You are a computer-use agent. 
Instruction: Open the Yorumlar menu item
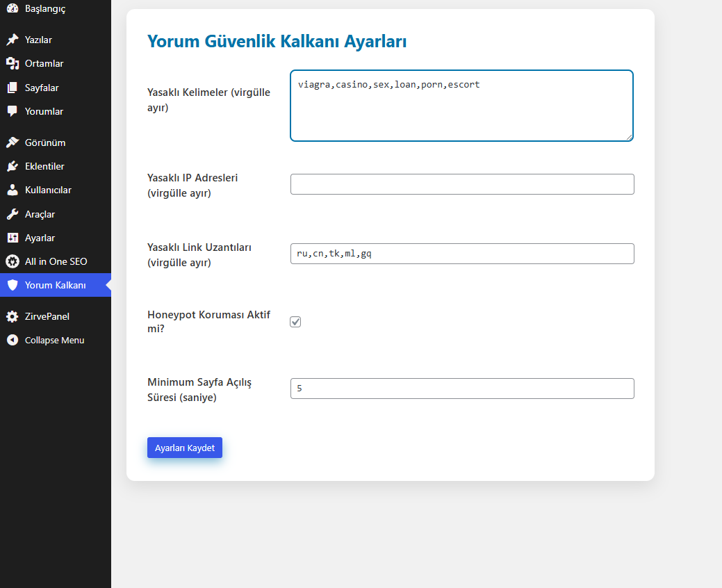[x=44, y=111]
